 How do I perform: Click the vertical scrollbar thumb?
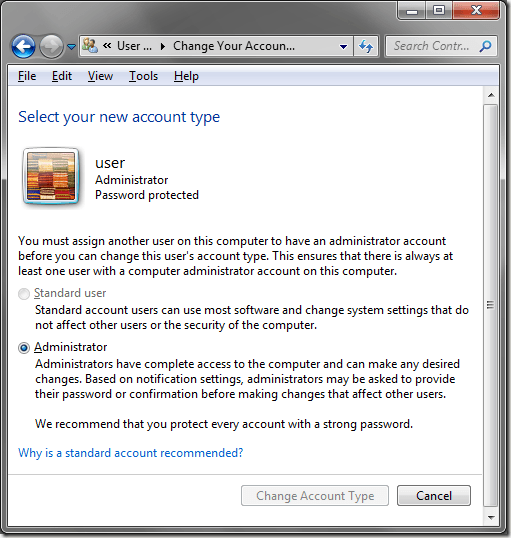pyautogui.click(x=490, y=305)
